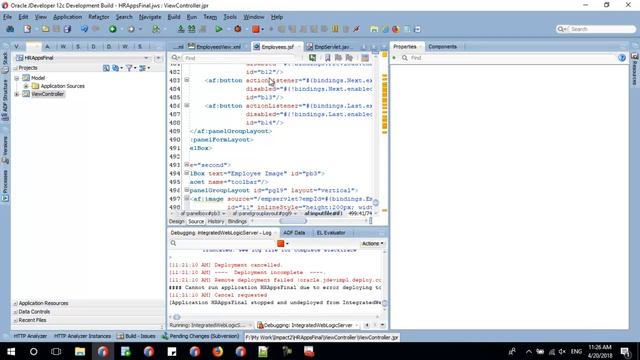640x360 pixels.
Task: Open the Pending Changes (Subversion) tab
Action: pos(200,336)
